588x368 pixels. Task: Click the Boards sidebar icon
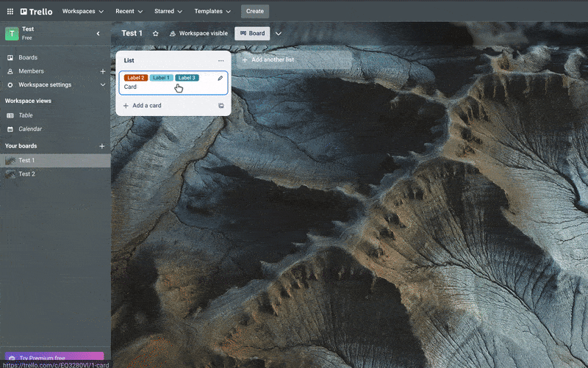point(10,57)
